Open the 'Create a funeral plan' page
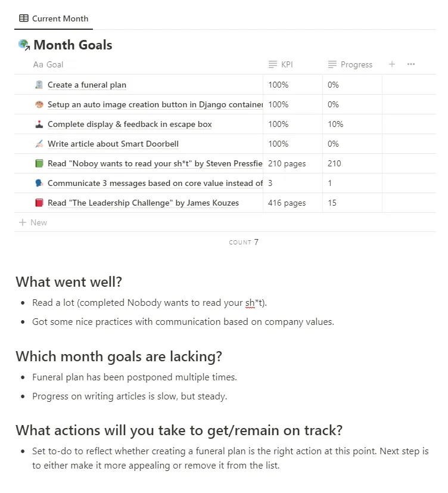448x493 pixels. [87, 85]
